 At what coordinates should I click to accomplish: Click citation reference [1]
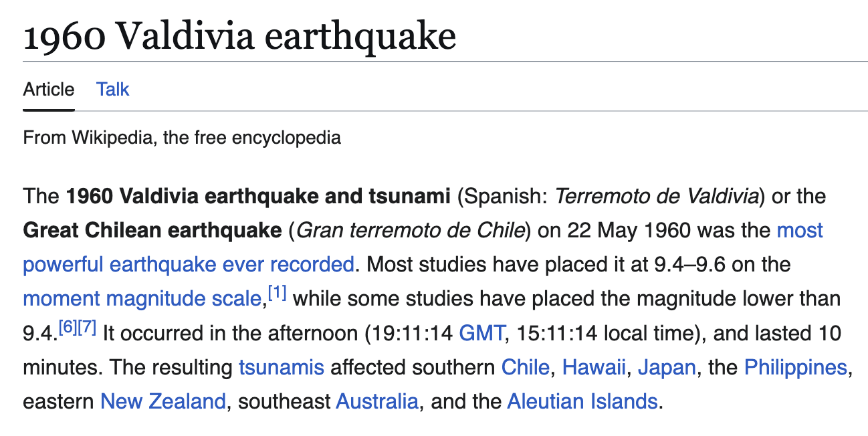coord(277,292)
